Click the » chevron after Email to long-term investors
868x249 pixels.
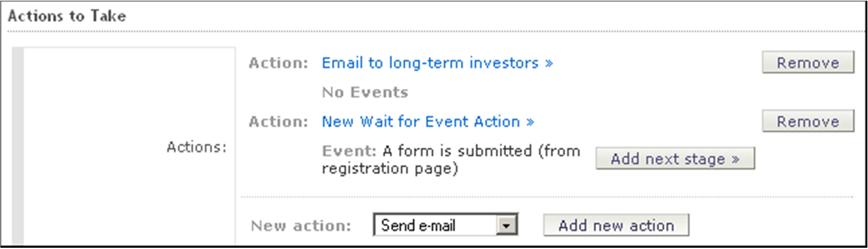point(548,64)
